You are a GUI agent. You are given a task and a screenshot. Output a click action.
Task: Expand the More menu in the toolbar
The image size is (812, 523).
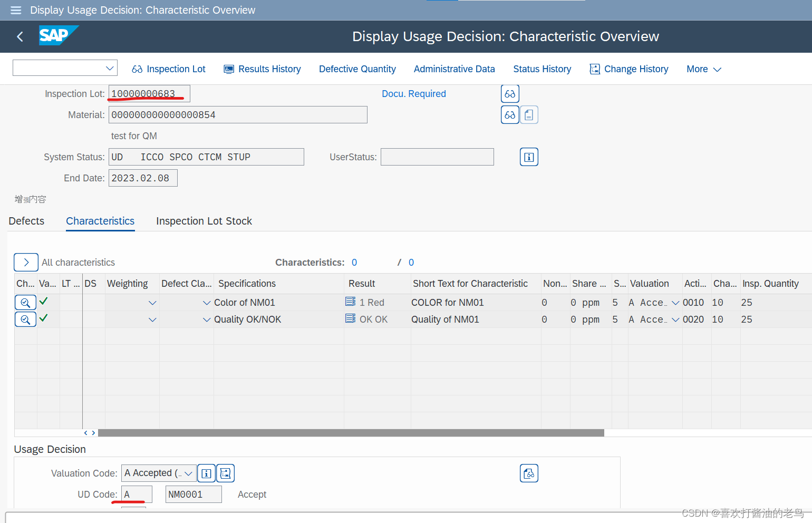(x=703, y=69)
